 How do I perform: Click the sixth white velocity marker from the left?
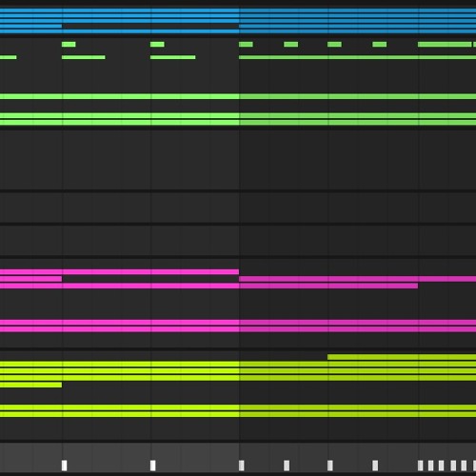pos(375,466)
